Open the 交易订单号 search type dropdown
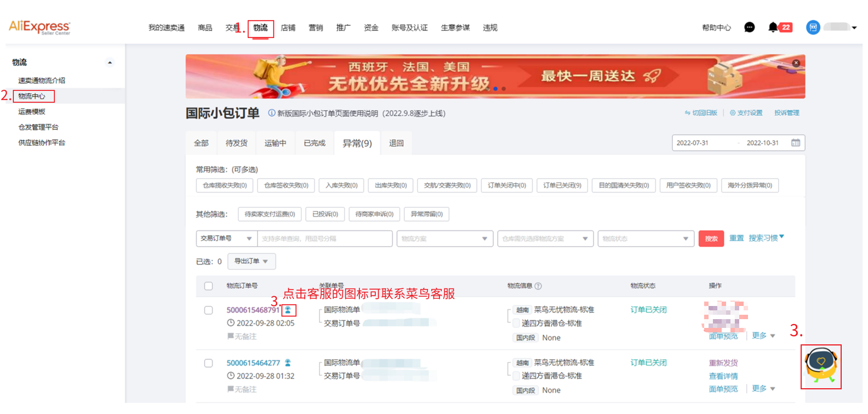Viewport: 868px width, 414px height. [x=226, y=239]
